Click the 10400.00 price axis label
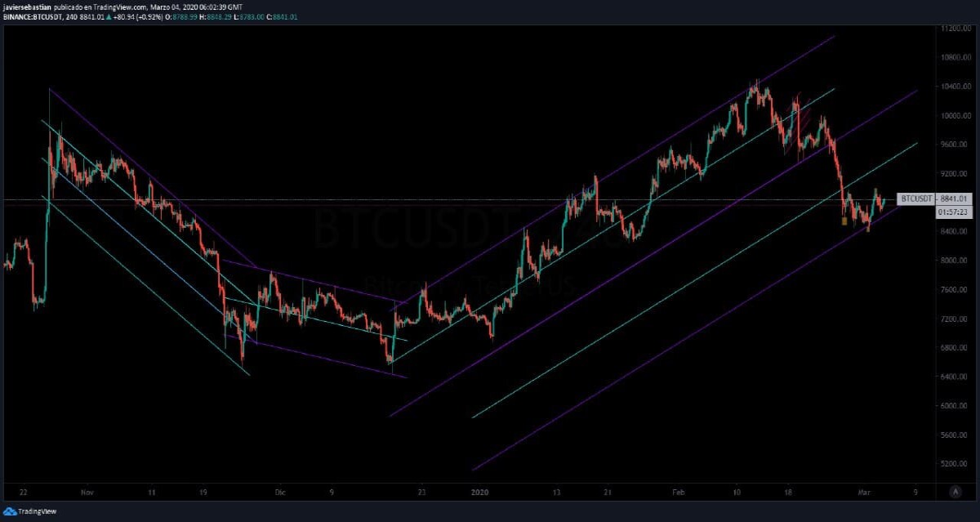Screen dimensions: 980x522 click(954, 87)
